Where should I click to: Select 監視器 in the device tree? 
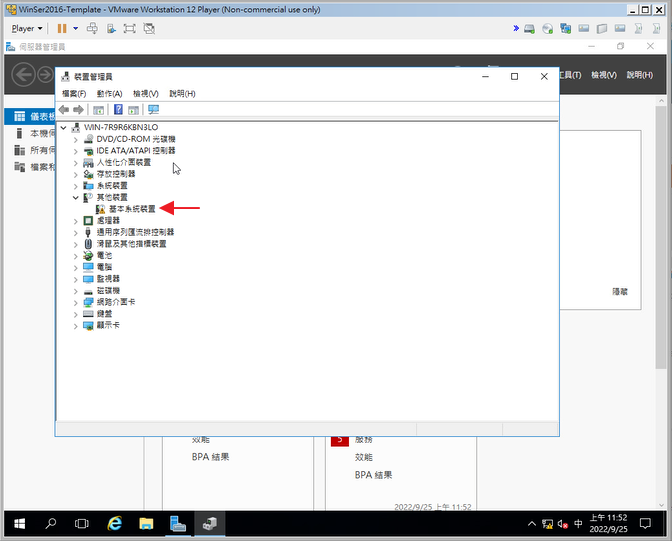pyautogui.click(x=108, y=279)
